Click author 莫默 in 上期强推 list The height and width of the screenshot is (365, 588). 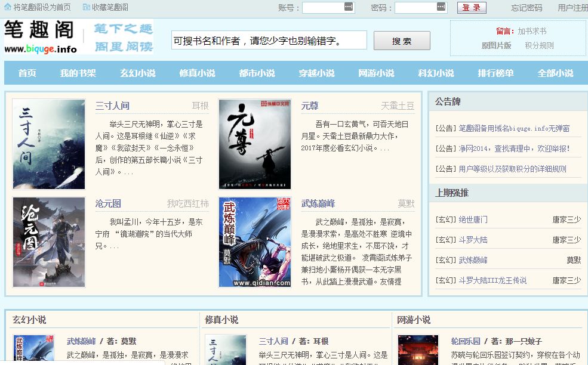[574, 260]
